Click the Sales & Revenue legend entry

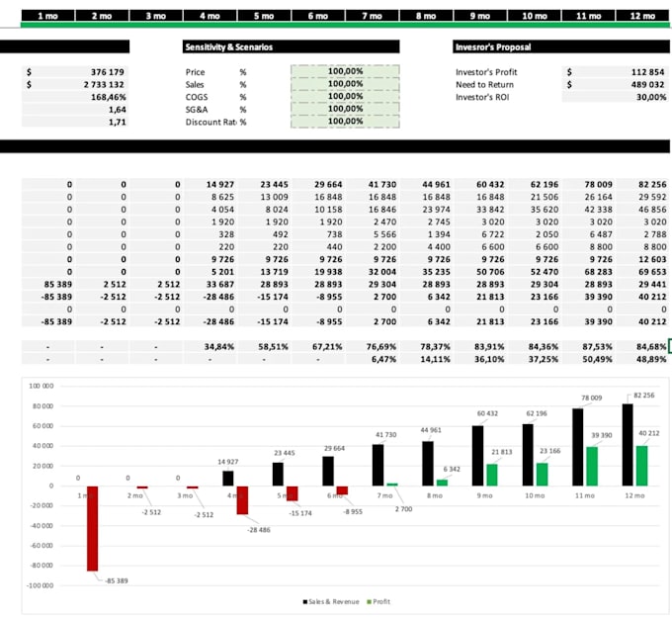[x=331, y=601]
